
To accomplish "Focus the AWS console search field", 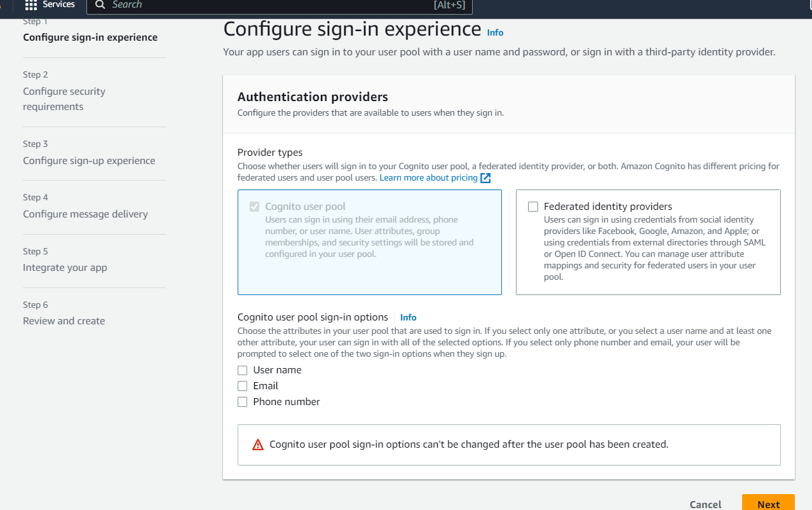I will [280, 6].
